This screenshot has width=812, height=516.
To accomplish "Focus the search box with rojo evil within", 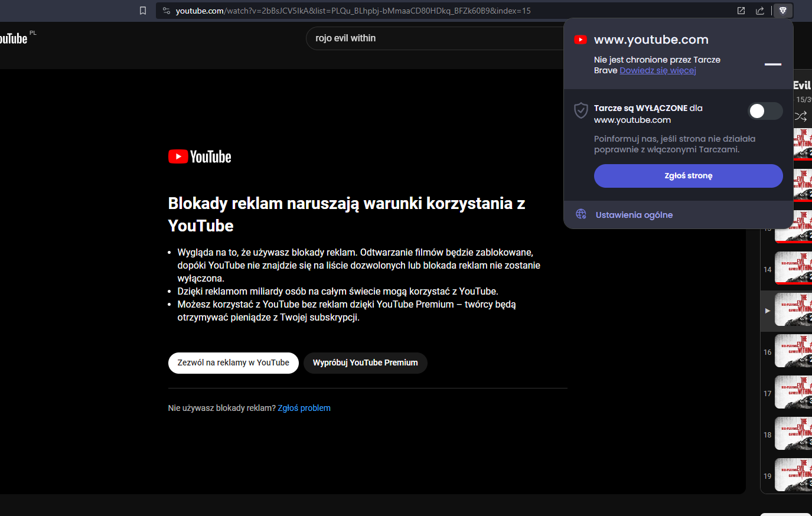I will coord(435,38).
